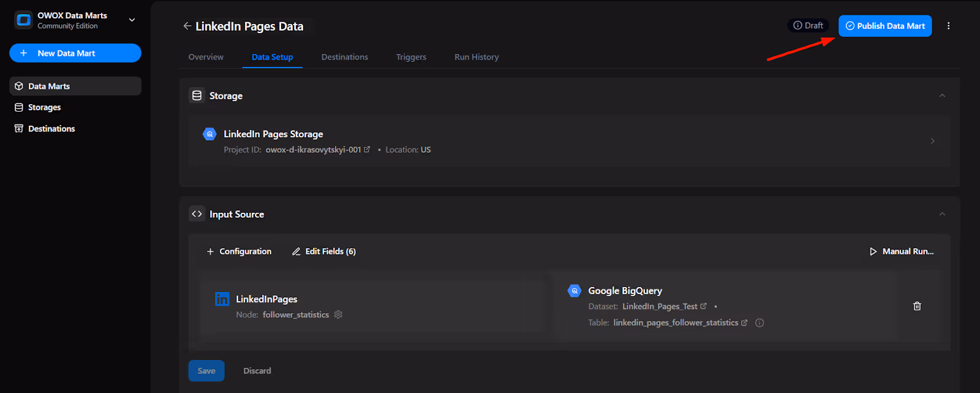Discard the data setup changes
Image resolution: width=980 pixels, height=393 pixels.
(257, 371)
